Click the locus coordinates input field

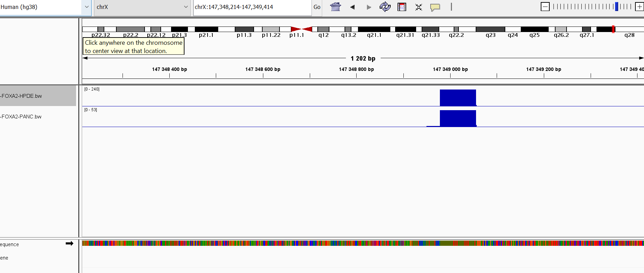point(252,7)
